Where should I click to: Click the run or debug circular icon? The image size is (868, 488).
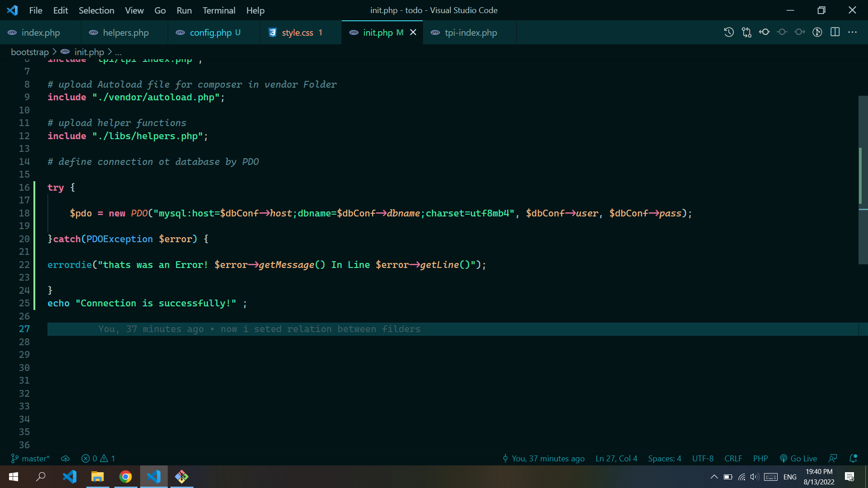(x=817, y=32)
